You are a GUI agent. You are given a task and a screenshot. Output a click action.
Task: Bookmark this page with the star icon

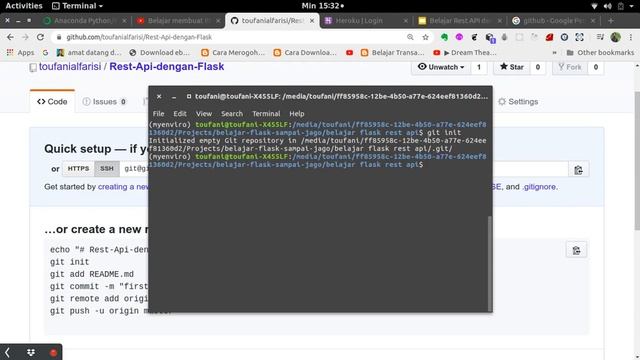[x=425, y=37]
